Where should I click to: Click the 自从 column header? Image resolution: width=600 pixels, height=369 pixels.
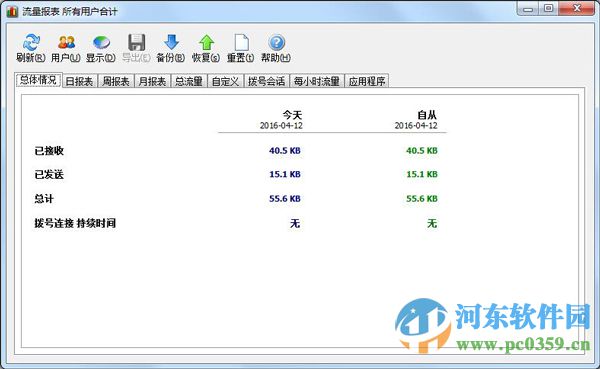pyautogui.click(x=427, y=115)
